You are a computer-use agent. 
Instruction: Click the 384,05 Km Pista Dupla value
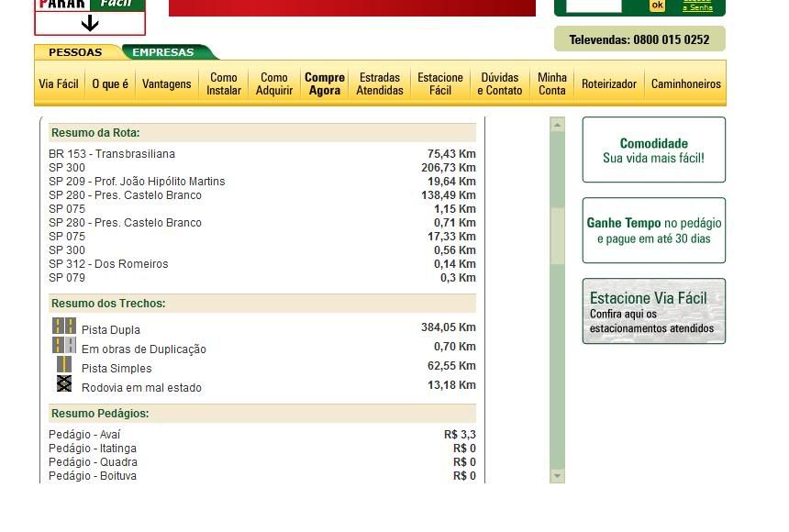coord(449,327)
